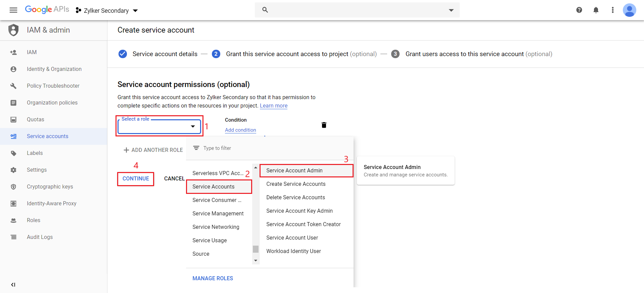The image size is (644, 293).
Task: Open the notifications bell
Action: click(x=596, y=10)
